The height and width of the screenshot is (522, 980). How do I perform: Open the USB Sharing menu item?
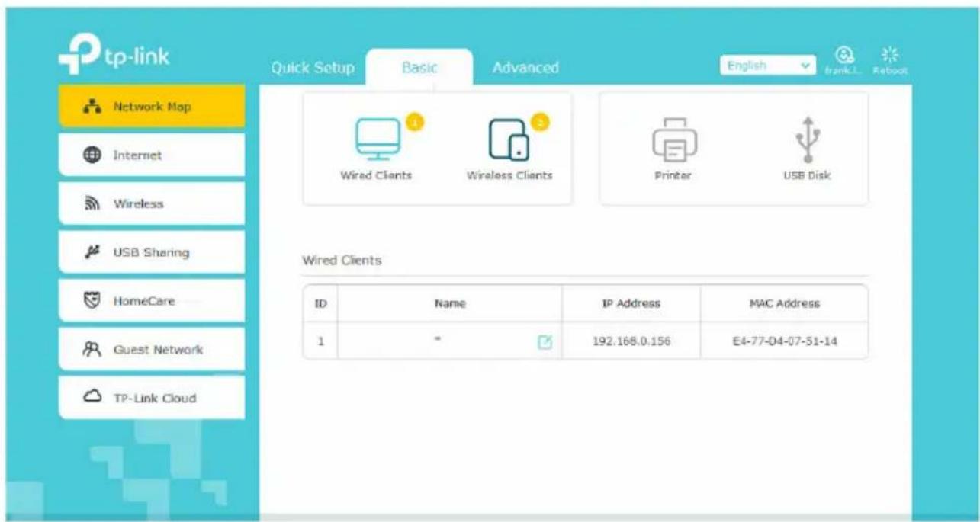pos(152,252)
